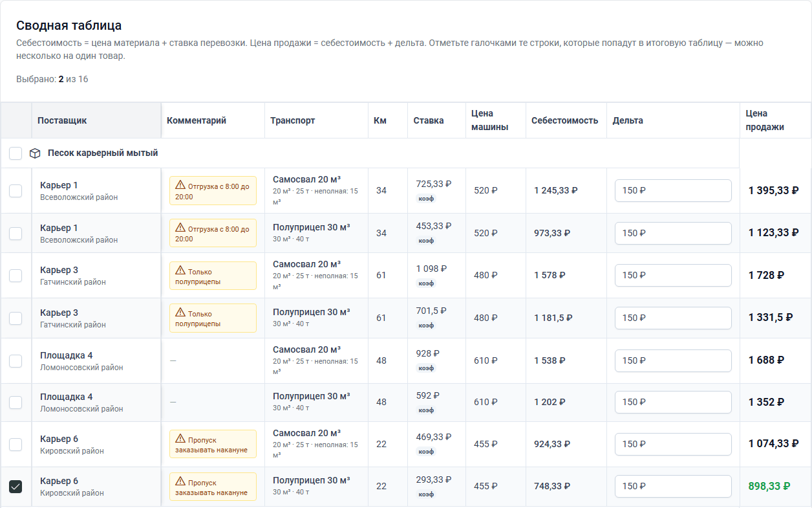The width and height of the screenshot is (812, 508).
Task: Click warning icon in Карьер 3 Самосвал comment
Action: 180,271
